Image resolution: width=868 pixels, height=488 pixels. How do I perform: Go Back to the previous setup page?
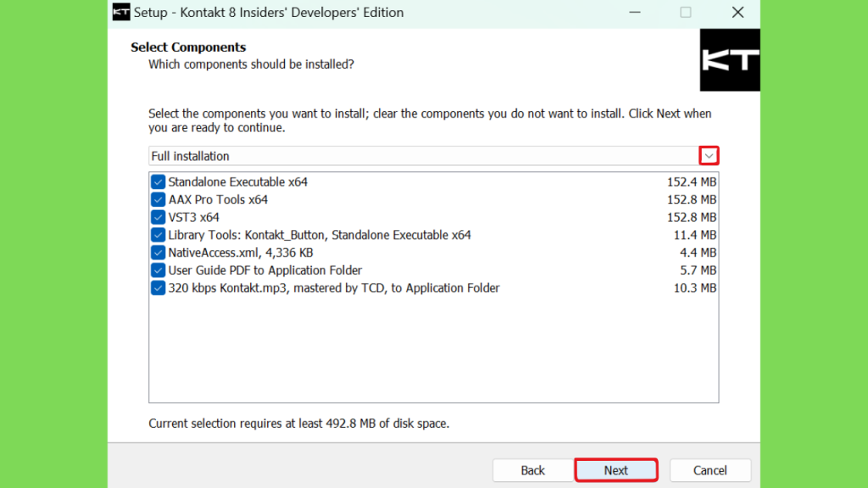(x=532, y=470)
